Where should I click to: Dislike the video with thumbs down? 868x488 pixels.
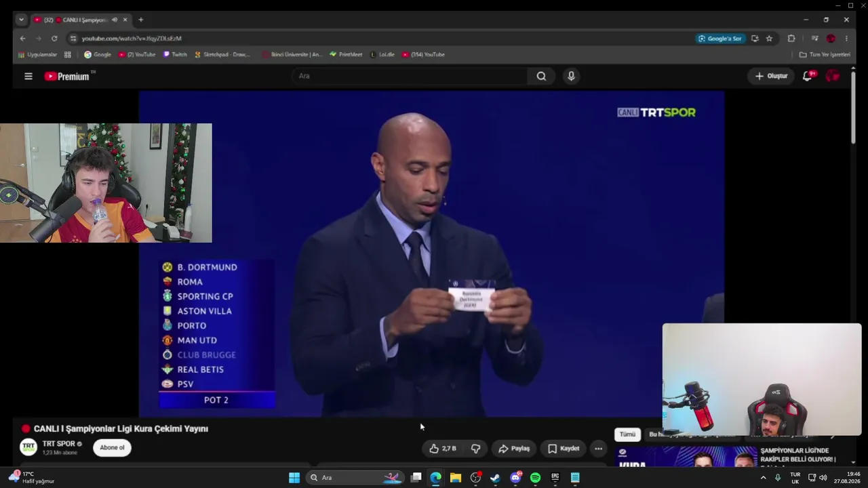(475, 449)
